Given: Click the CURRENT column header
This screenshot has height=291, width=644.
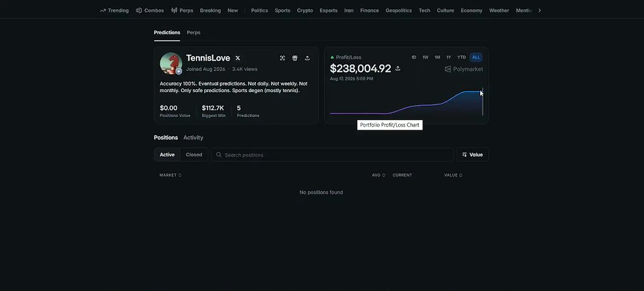Looking at the screenshot, I should coord(402,175).
